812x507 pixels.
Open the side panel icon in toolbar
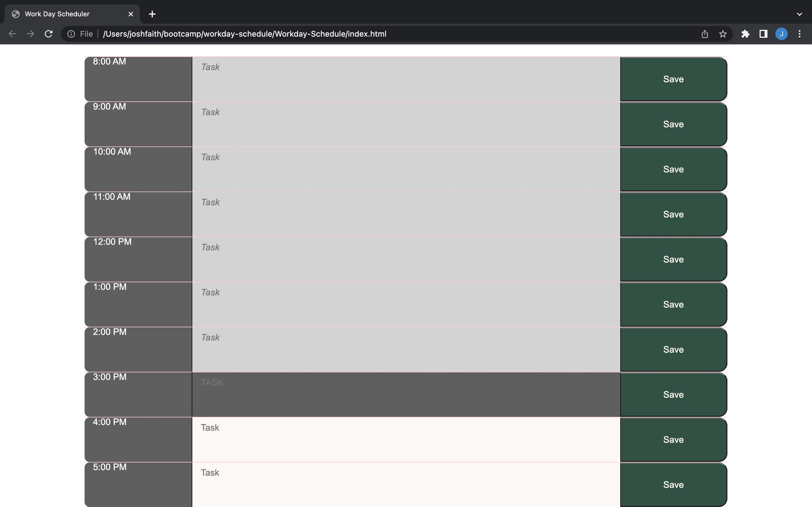tap(763, 34)
